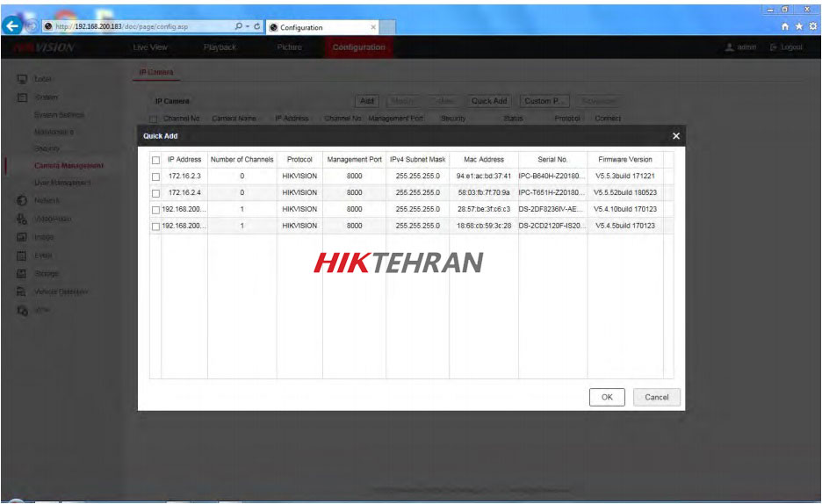Screen dimensions: 822x504
Task: Open the browser favorites star icon
Action: pyautogui.click(x=798, y=26)
